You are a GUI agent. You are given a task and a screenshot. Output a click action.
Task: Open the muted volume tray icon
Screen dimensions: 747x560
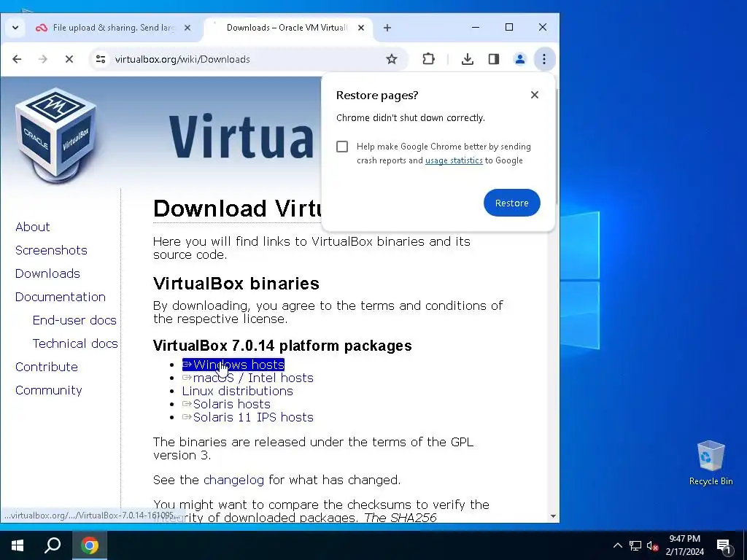[x=653, y=545]
